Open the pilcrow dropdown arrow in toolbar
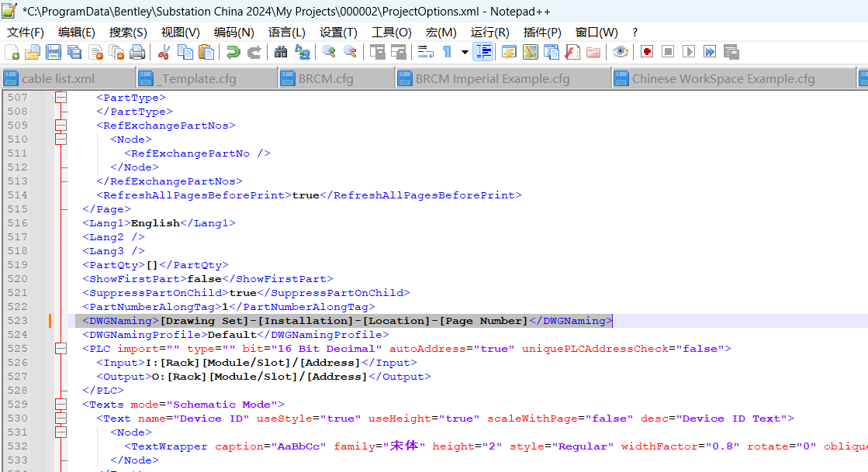This screenshot has width=868, height=472. (465, 52)
